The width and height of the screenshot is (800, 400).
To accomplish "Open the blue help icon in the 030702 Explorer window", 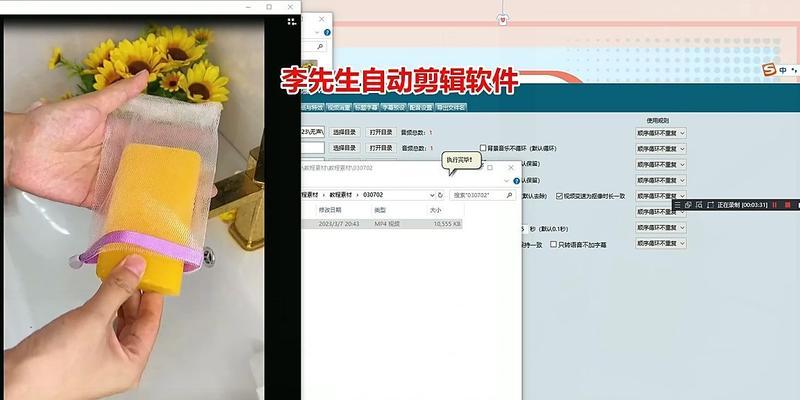I will [x=516, y=181].
